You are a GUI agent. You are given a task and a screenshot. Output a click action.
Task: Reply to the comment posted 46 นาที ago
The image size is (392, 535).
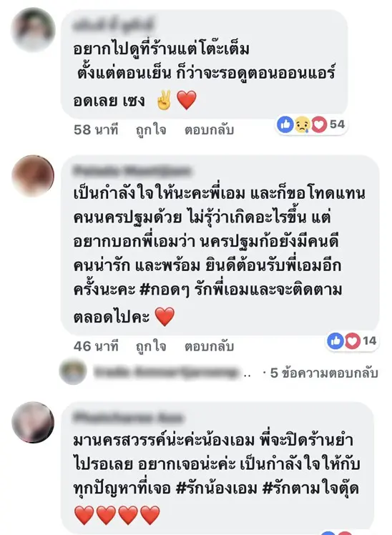[209, 346]
